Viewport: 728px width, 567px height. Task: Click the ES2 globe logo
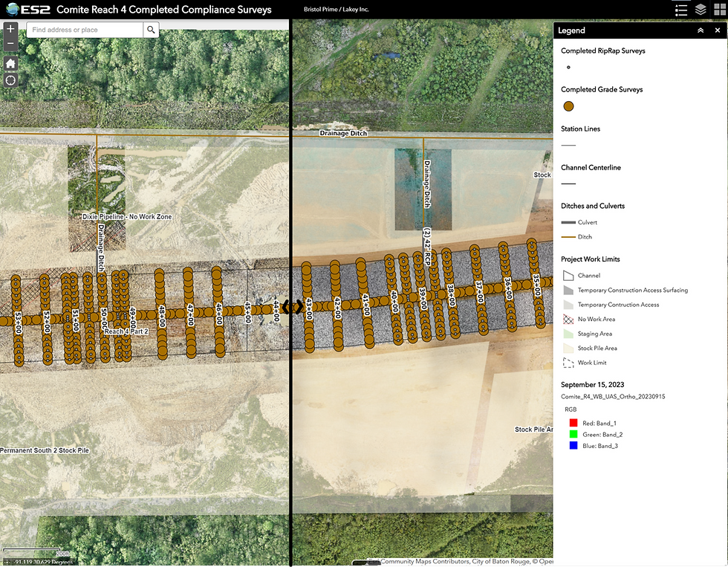point(13,9)
